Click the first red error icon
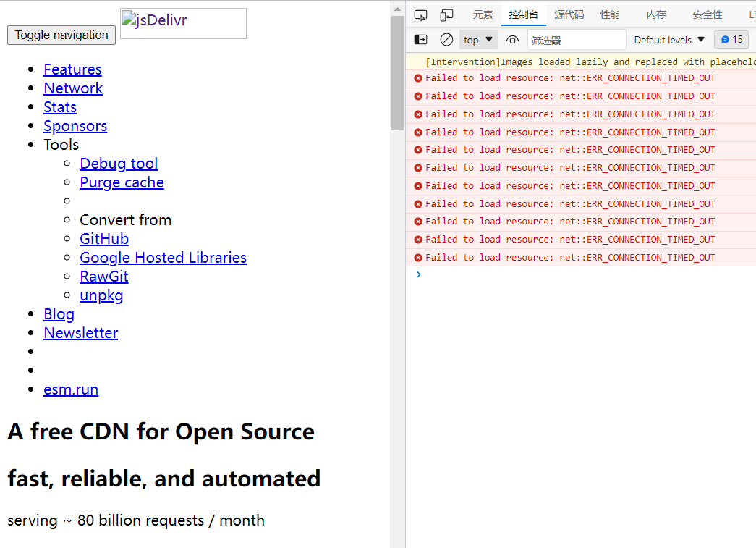 tap(418, 78)
